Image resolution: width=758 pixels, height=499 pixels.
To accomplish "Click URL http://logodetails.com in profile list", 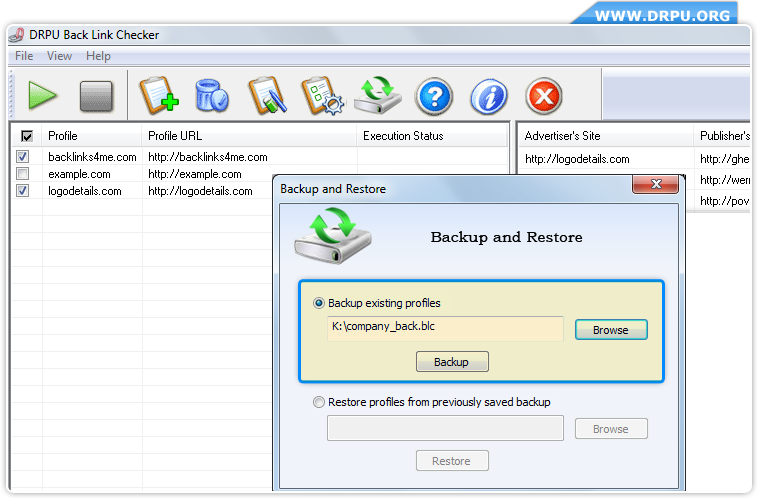I will tap(200, 191).
